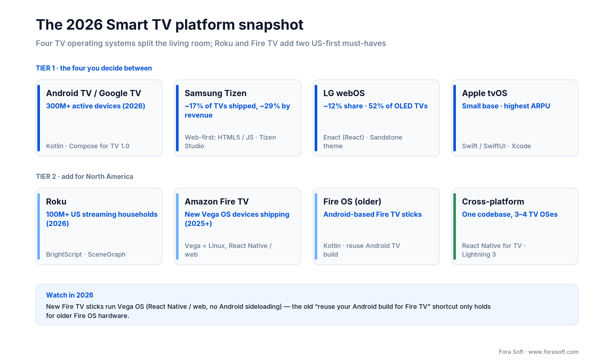Select the Roku card title
This screenshot has width=614, height=364.
tap(56, 202)
